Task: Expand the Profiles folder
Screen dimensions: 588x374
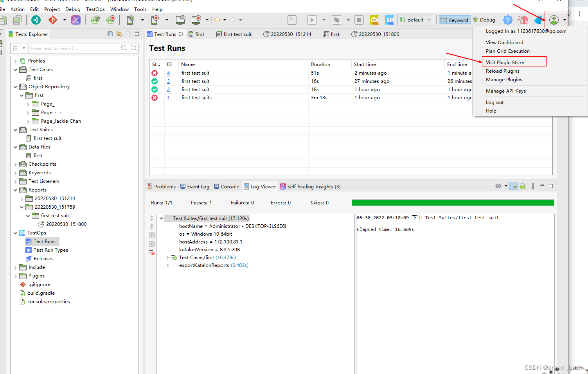Action: [15, 61]
